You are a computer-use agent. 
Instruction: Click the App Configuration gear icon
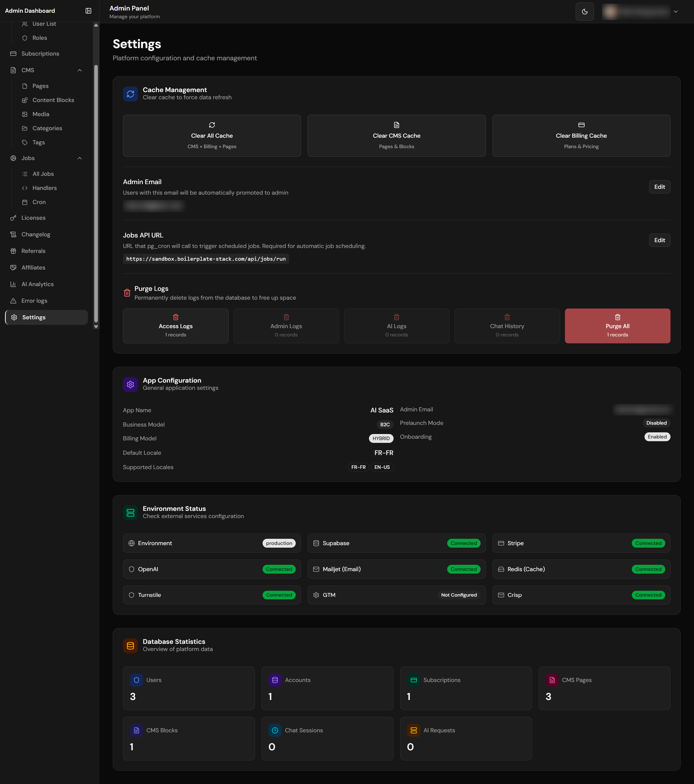point(130,384)
